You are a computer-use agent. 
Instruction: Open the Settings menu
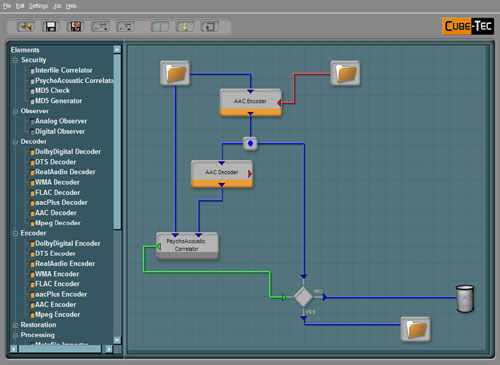pyautogui.click(x=38, y=6)
